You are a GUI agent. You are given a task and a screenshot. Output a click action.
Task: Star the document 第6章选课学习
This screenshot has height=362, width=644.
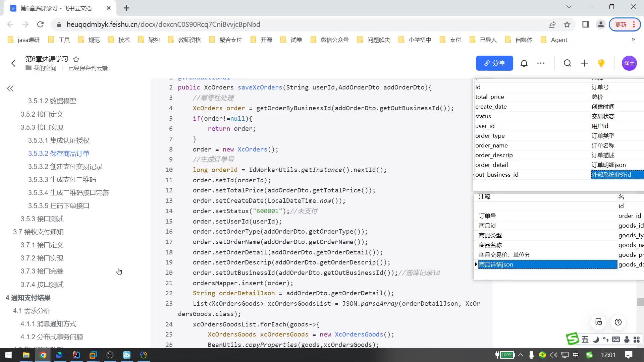tap(76, 59)
